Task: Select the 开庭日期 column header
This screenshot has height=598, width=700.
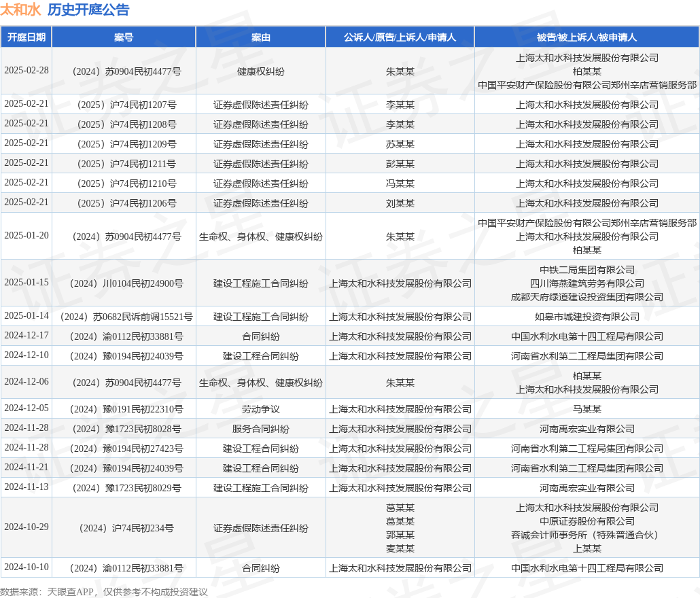Action: click(x=27, y=37)
